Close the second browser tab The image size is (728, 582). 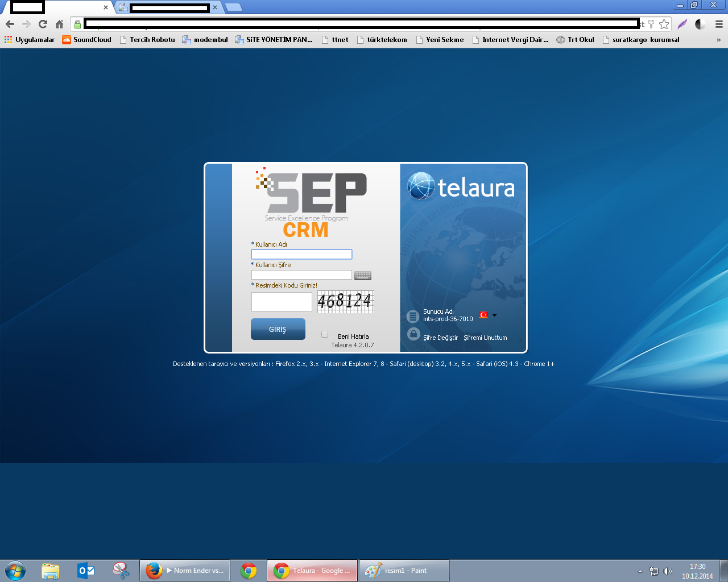click(215, 7)
